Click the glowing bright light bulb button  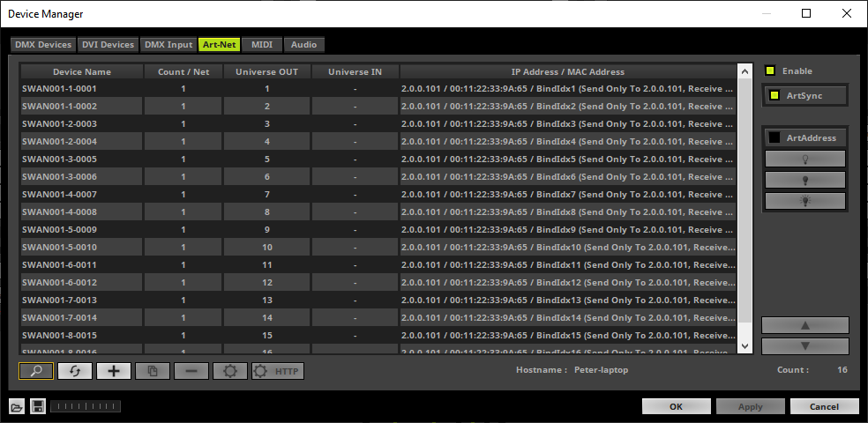804,201
